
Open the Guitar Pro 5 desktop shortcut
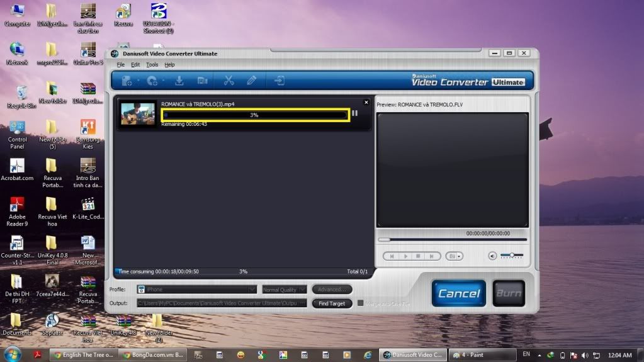[88, 54]
